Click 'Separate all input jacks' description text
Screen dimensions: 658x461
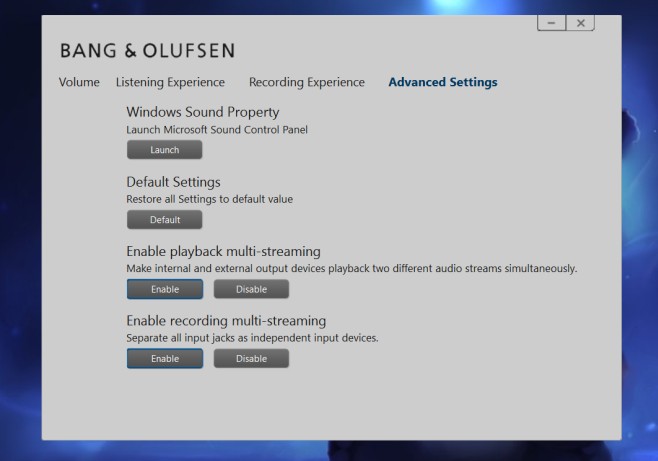pyautogui.click(x=252, y=338)
